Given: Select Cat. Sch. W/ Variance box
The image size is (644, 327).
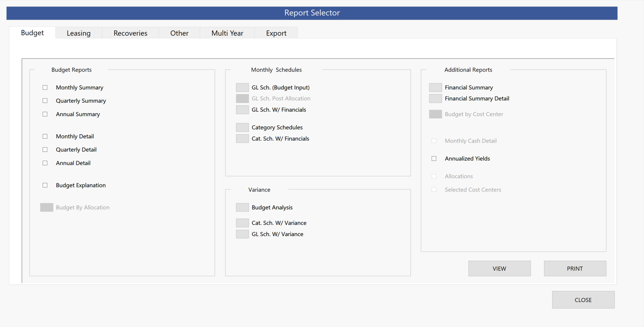Looking at the screenshot, I should click(x=242, y=223).
